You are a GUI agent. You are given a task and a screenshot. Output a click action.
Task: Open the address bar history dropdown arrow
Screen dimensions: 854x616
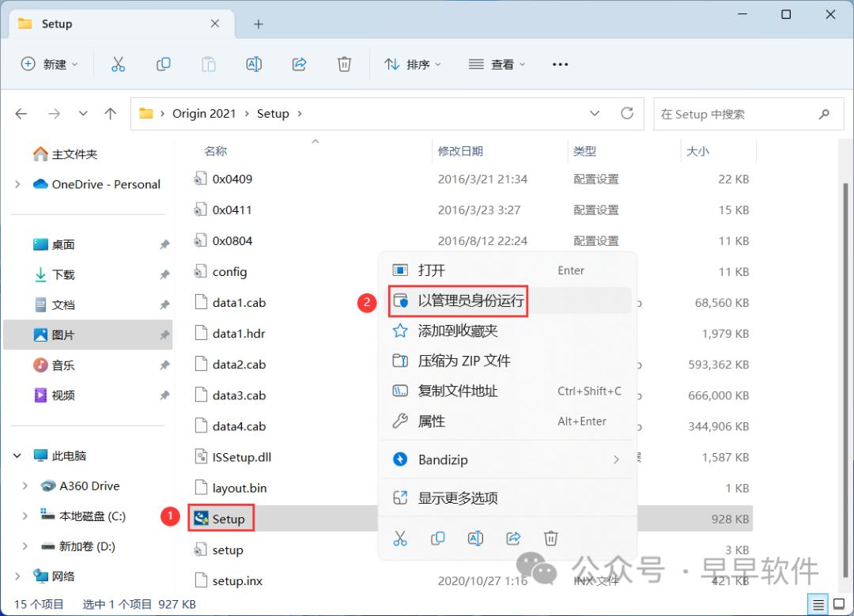[x=595, y=113]
